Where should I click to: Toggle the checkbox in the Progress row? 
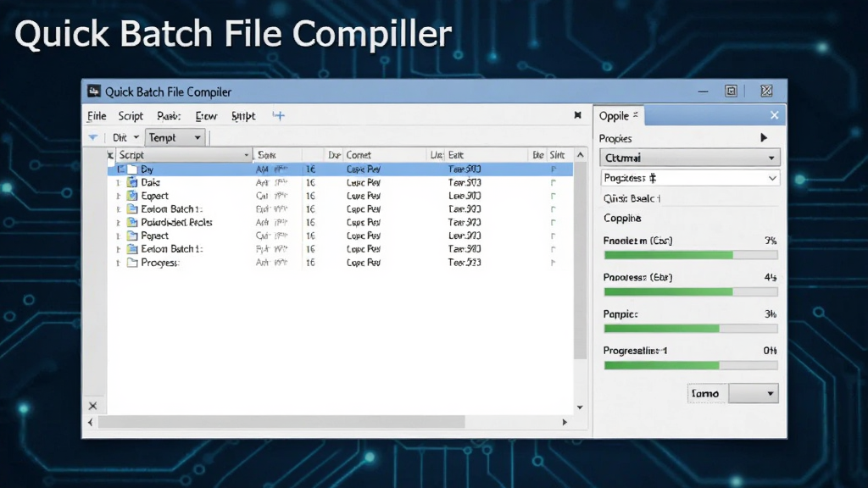pos(553,263)
